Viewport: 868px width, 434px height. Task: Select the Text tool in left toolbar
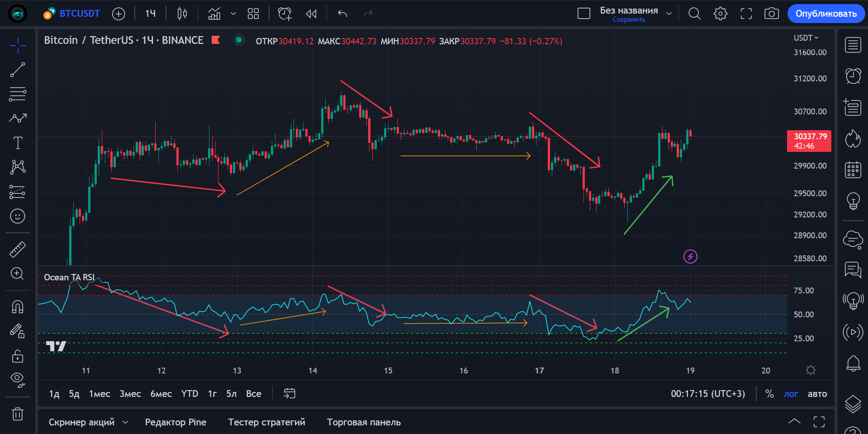pyautogui.click(x=18, y=143)
